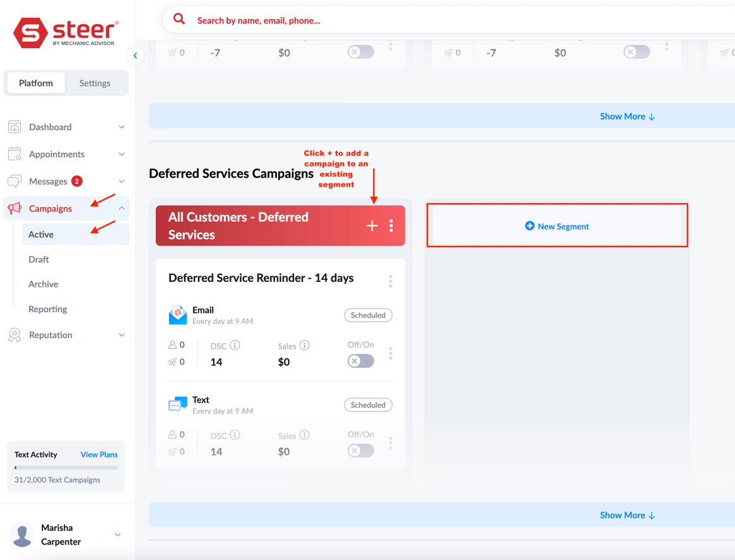735x560 pixels.
Task: Click the Text Activity usage progress bar
Action: [66, 467]
